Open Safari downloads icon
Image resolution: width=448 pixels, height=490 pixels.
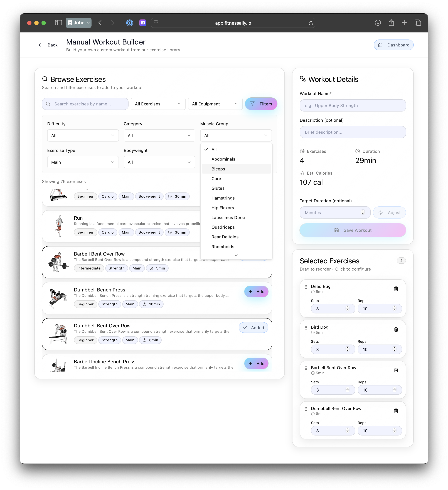click(x=378, y=23)
